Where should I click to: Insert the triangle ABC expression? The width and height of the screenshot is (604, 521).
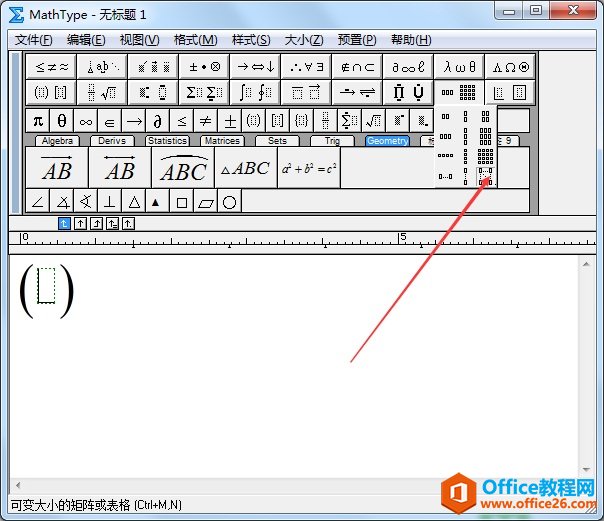click(246, 168)
